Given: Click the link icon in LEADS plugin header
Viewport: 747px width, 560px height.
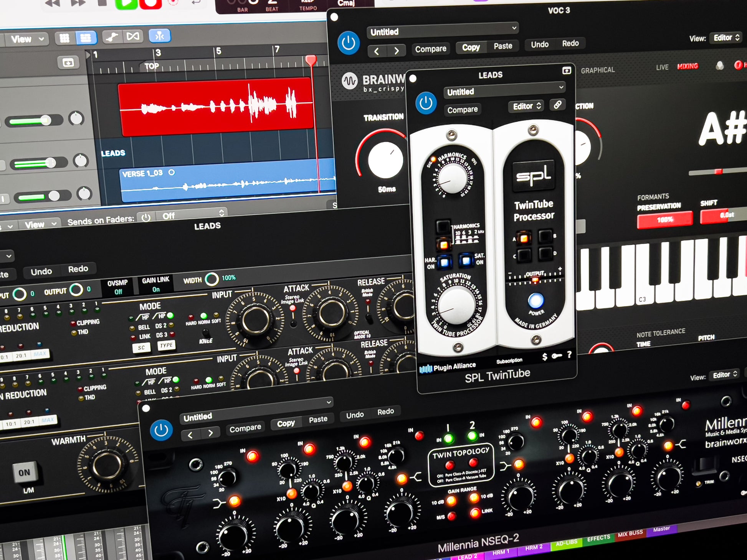Looking at the screenshot, I should point(557,105).
